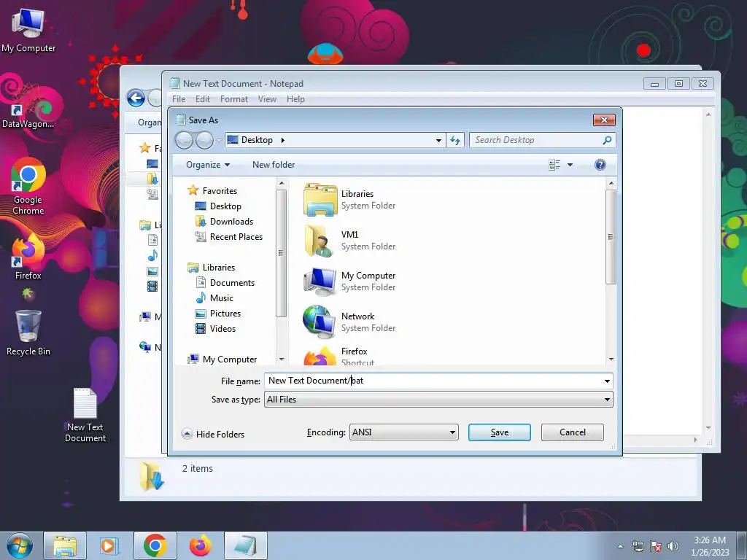Select Recent Places in navigation pane
The width and height of the screenshot is (747, 560).
coord(228,237)
